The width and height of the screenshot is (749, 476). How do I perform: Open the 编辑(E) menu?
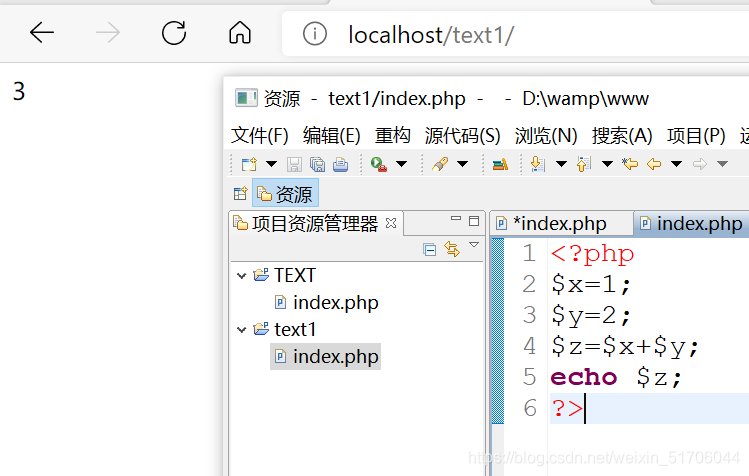(332, 136)
